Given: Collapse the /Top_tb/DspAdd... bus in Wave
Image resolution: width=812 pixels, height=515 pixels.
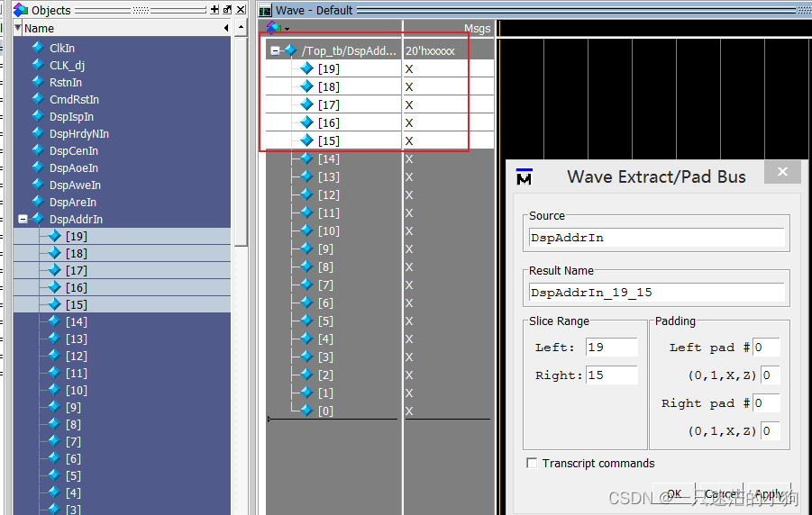Looking at the screenshot, I should [x=276, y=50].
